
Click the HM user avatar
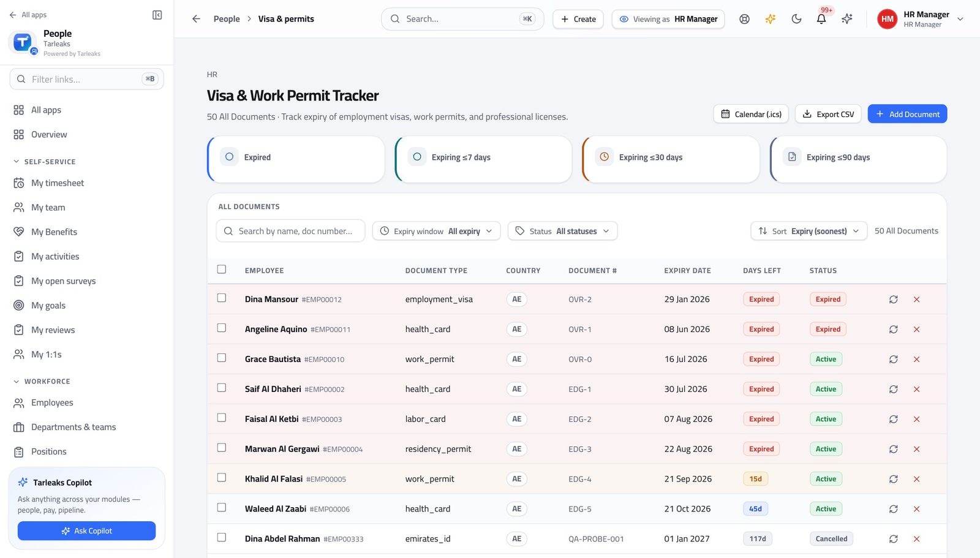click(x=888, y=19)
